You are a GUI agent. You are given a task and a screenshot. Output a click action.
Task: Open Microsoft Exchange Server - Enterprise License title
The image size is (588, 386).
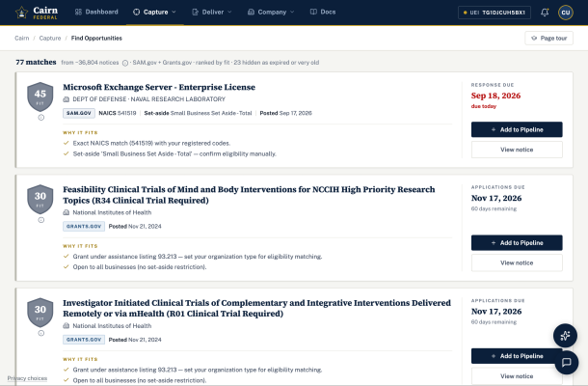(x=159, y=87)
